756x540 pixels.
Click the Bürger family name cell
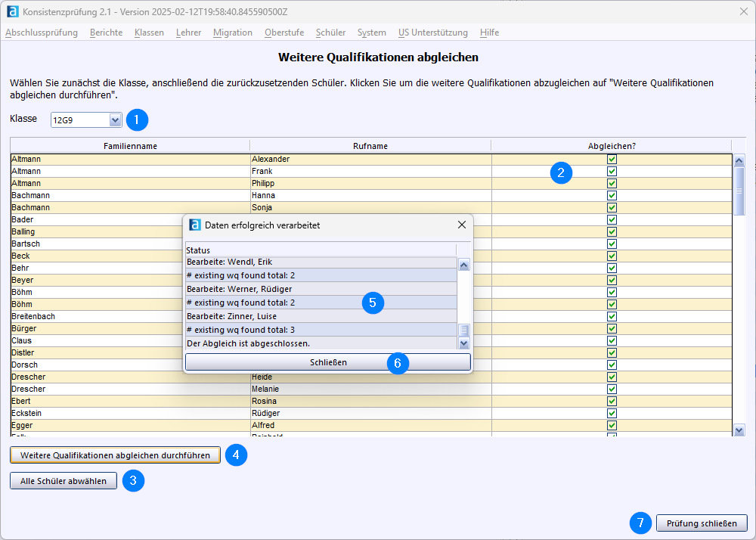(x=130, y=328)
